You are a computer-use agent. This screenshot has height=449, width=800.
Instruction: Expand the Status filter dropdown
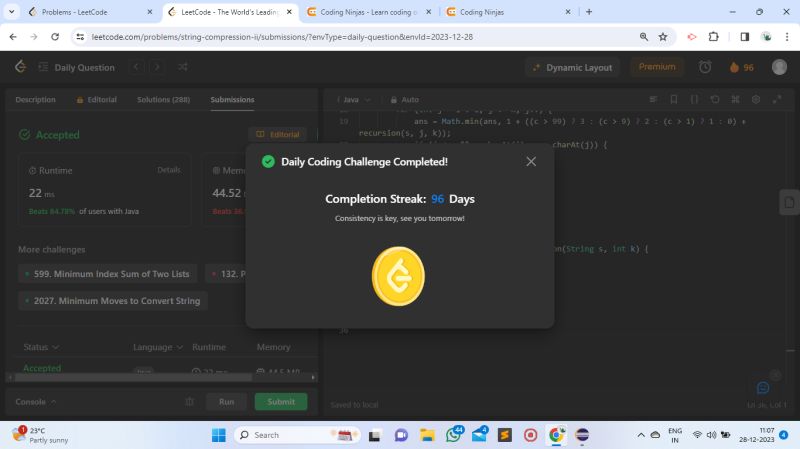pos(41,347)
